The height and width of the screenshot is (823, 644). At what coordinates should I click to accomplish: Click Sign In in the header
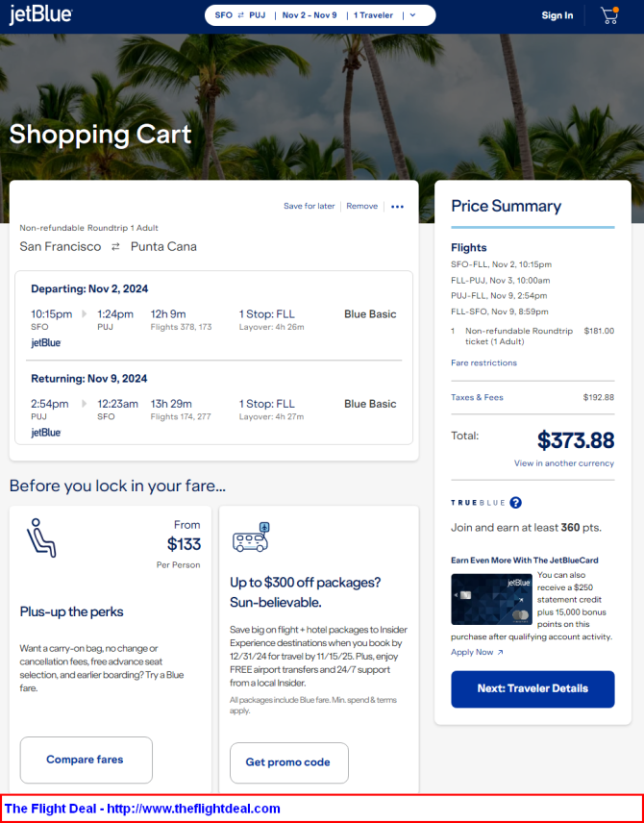coord(557,15)
